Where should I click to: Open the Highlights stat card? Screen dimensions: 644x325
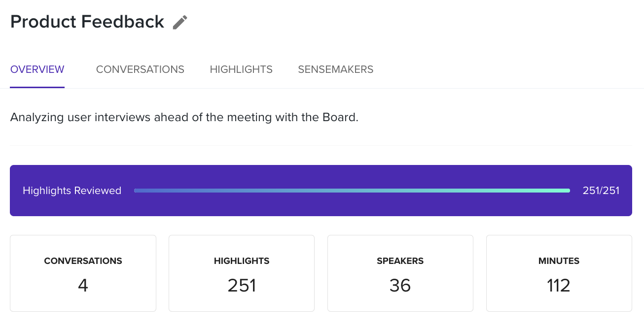click(x=242, y=273)
